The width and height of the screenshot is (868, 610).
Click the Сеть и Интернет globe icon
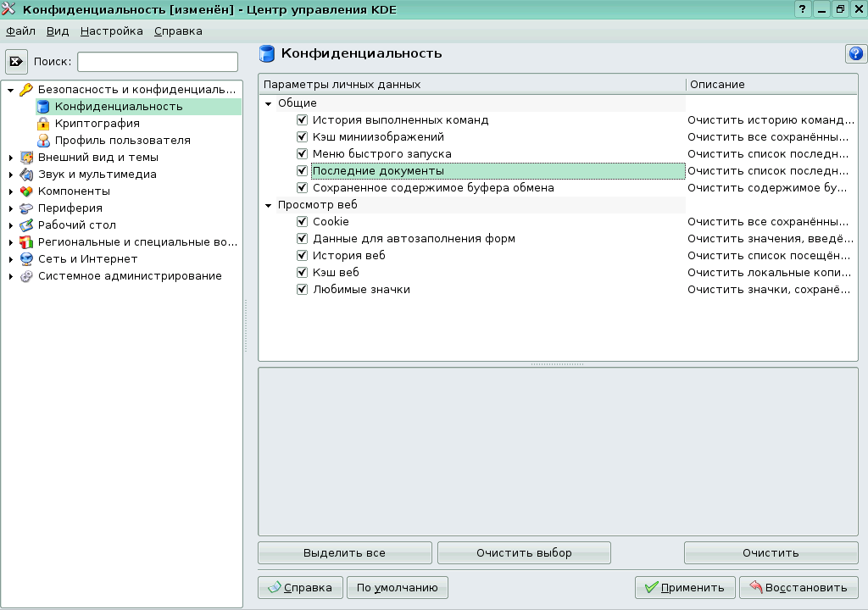(25, 258)
